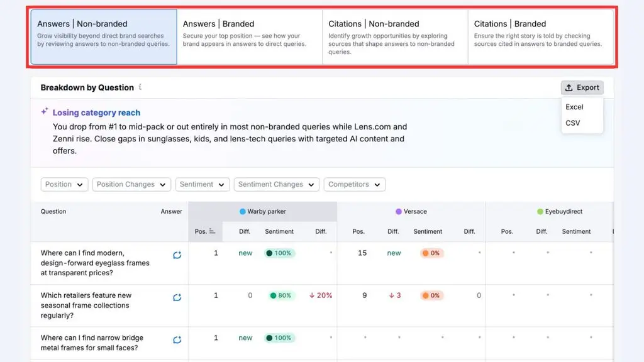Open answer for seasonal frame collections question
The width and height of the screenshot is (644, 362).
(177, 297)
